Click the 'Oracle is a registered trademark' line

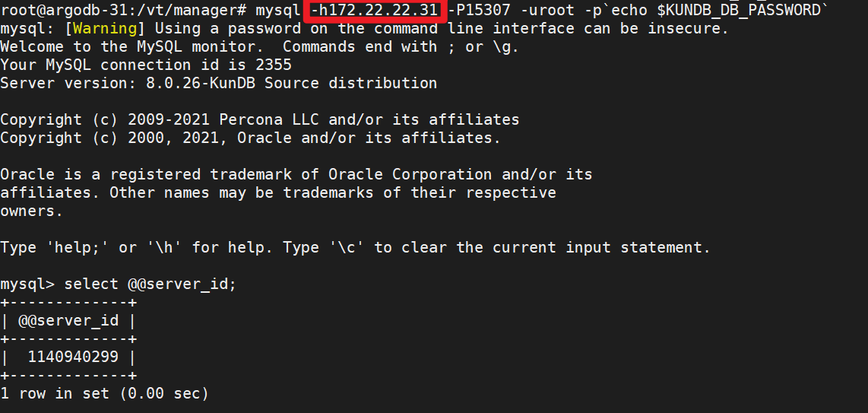tap(296, 174)
